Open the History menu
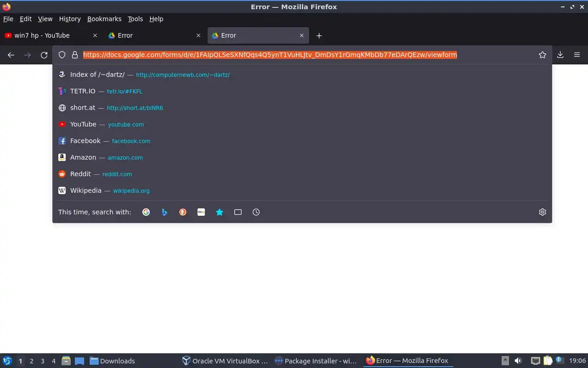The height and width of the screenshot is (368, 588). click(70, 19)
